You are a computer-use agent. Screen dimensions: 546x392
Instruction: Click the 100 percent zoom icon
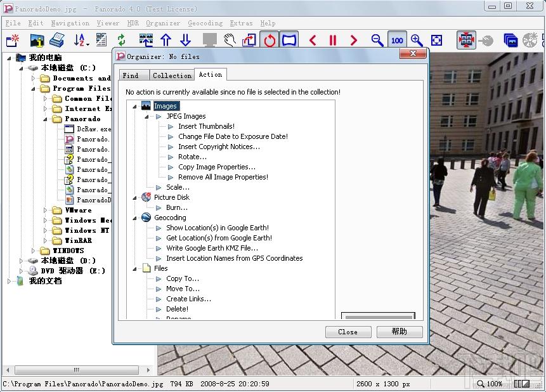(397, 41)
